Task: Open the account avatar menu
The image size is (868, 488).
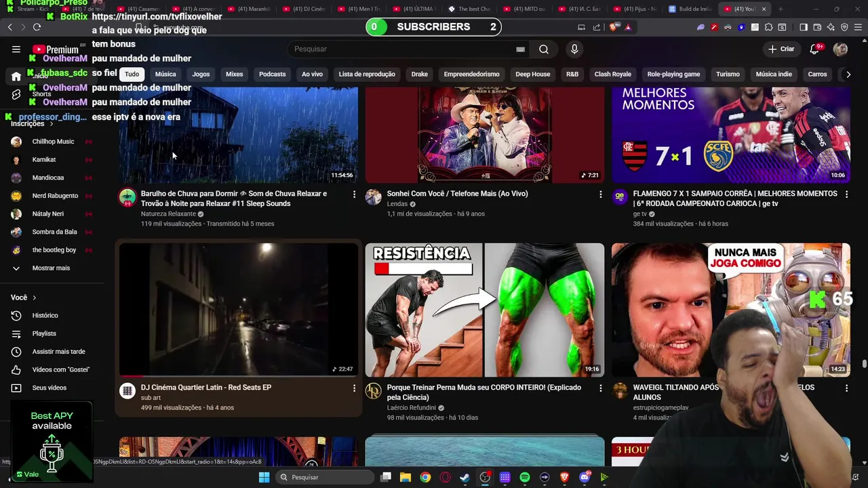Action: coord(840,49)
